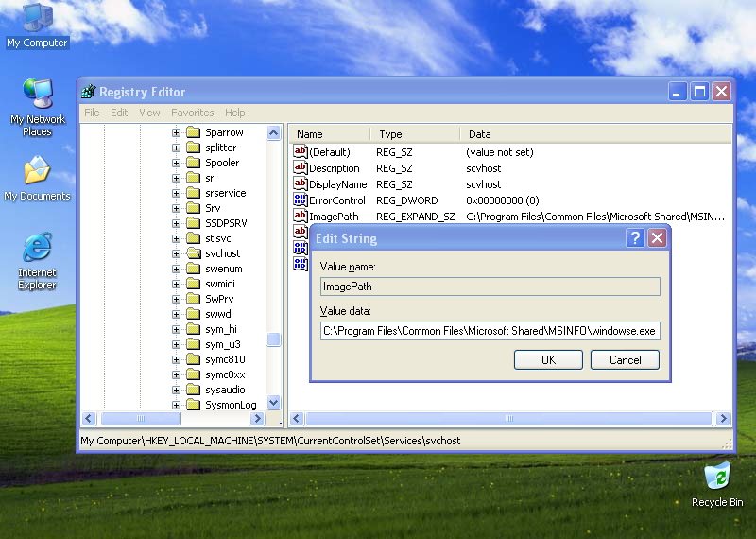Click the Edit String help question-mark button
756x539 pixels.
635,238
